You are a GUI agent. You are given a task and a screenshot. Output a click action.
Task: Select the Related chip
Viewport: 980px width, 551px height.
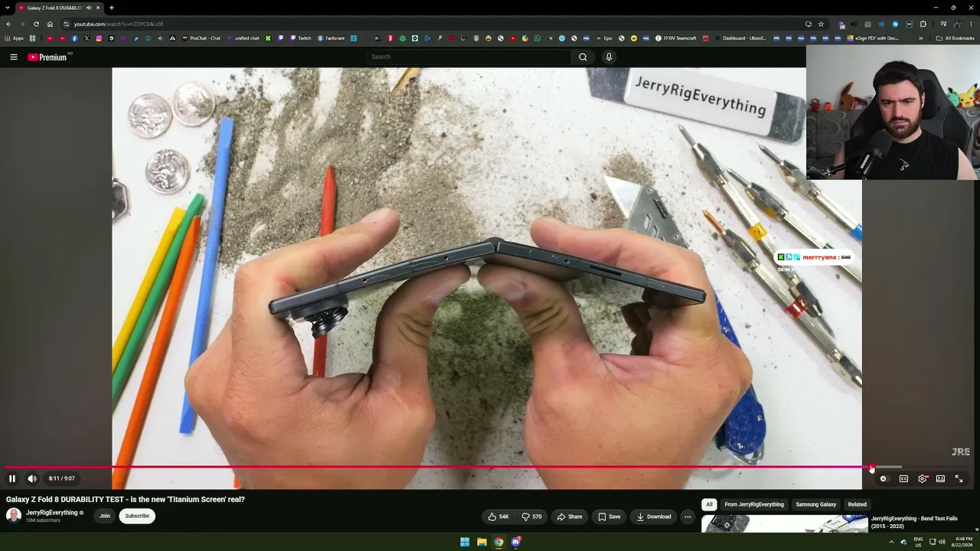coord(857,504)
